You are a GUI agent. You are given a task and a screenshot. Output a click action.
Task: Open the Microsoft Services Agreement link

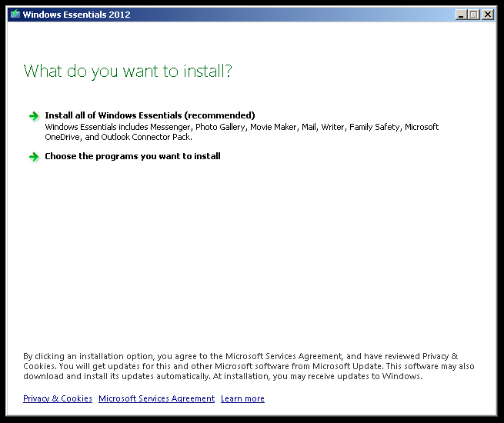pyautogui.click(x=156, y=398)
